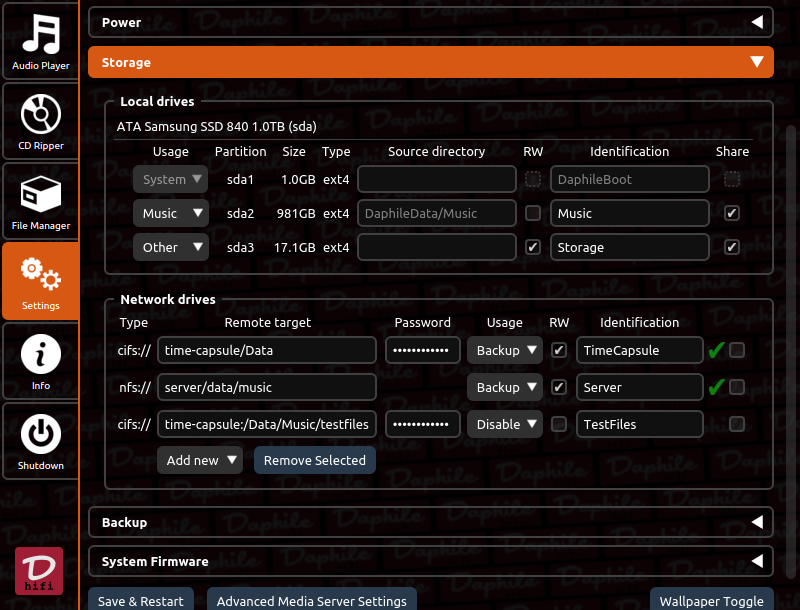The image size is (800, 610).
Task: Click the server/data/music remote target field
Action: [267, 387]
